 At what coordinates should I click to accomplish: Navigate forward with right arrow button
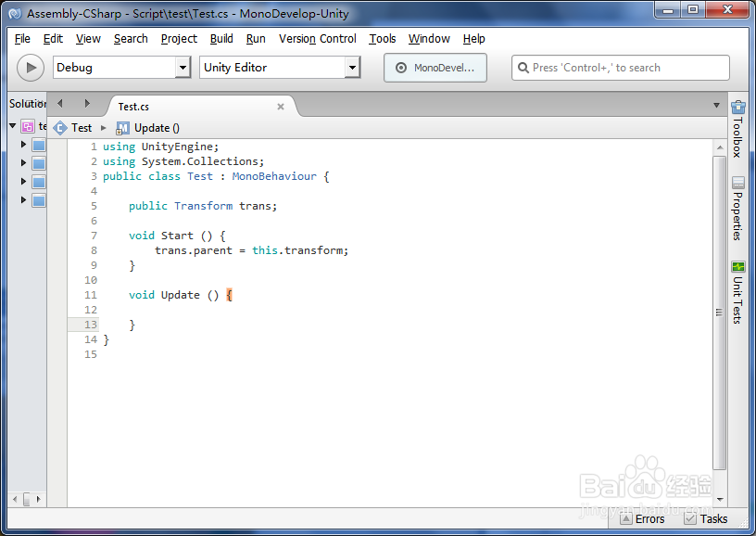pos(87,103)
